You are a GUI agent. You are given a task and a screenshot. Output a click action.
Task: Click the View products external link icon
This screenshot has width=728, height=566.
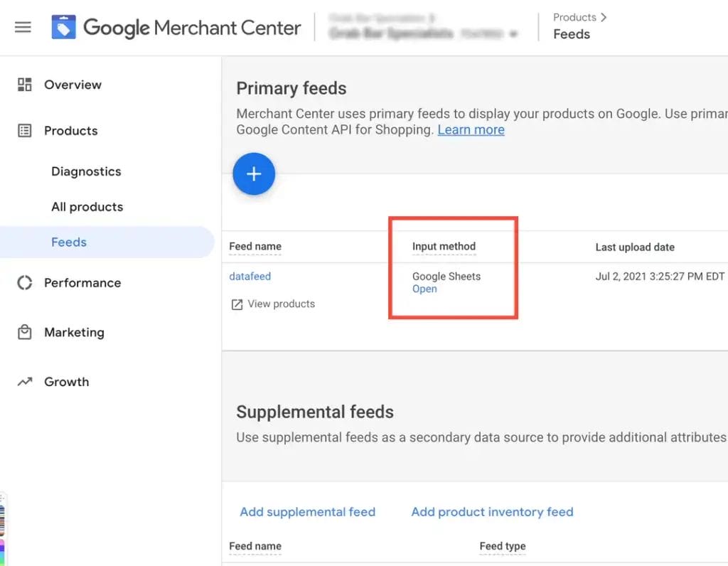pos(237,304)
